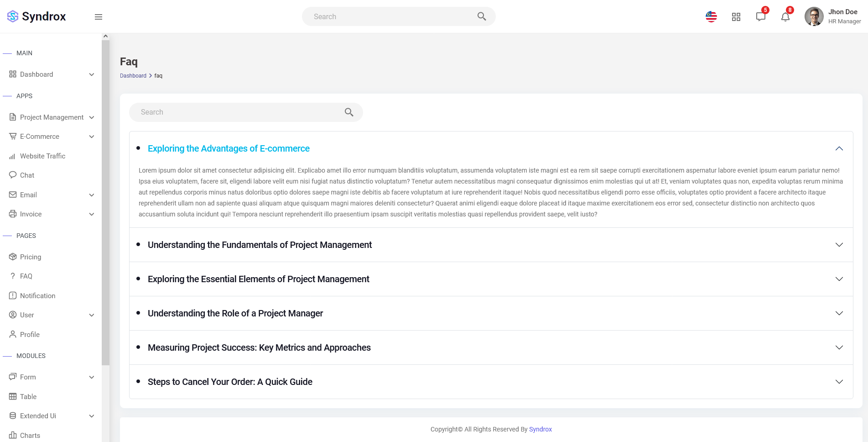Screen dimensions: 868x442
Task: Click the Dashboard breadcrumb link
Action: coord(133,76)
